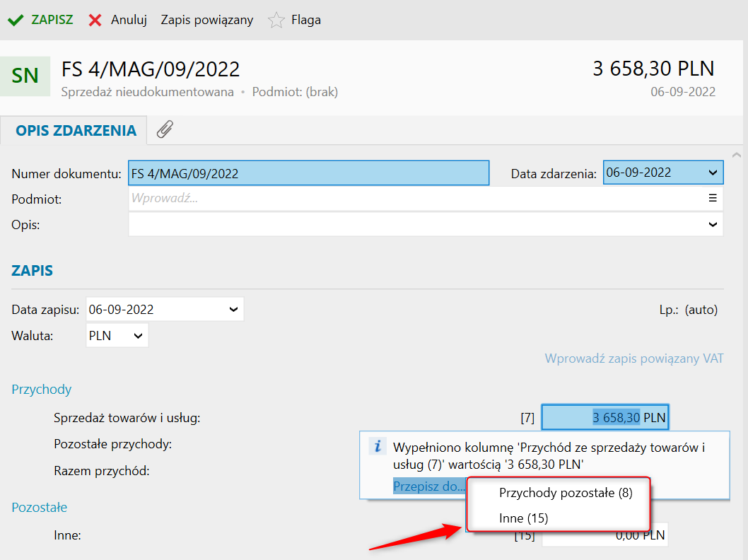Switch to OPIS ZDARZENIA tab
748x560 pixels.
click(x=76, y=130)
